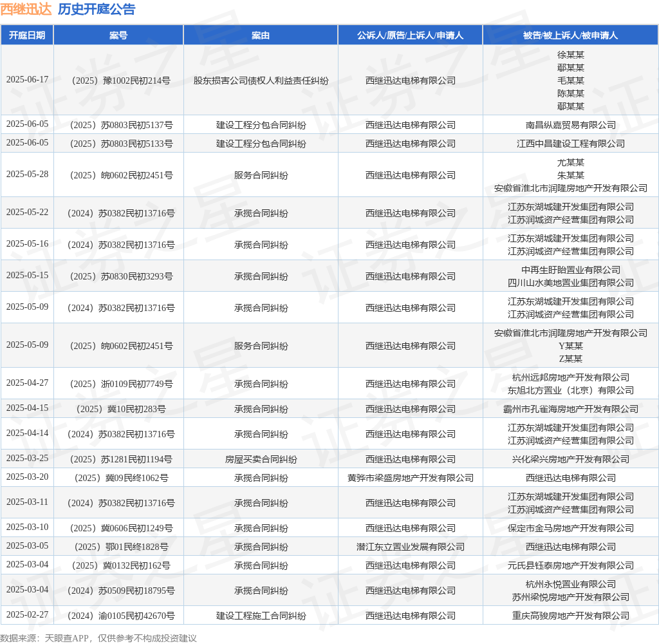Click the date 2025-05-16
This screenshot has width=659, height=644.
click(x=27, y=243)
